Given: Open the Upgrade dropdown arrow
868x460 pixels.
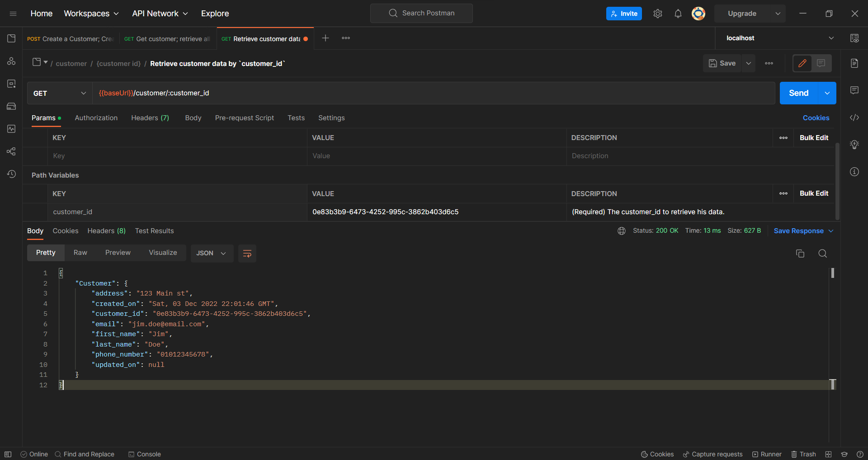Looking at the screenshot, I should pos(778,14).
